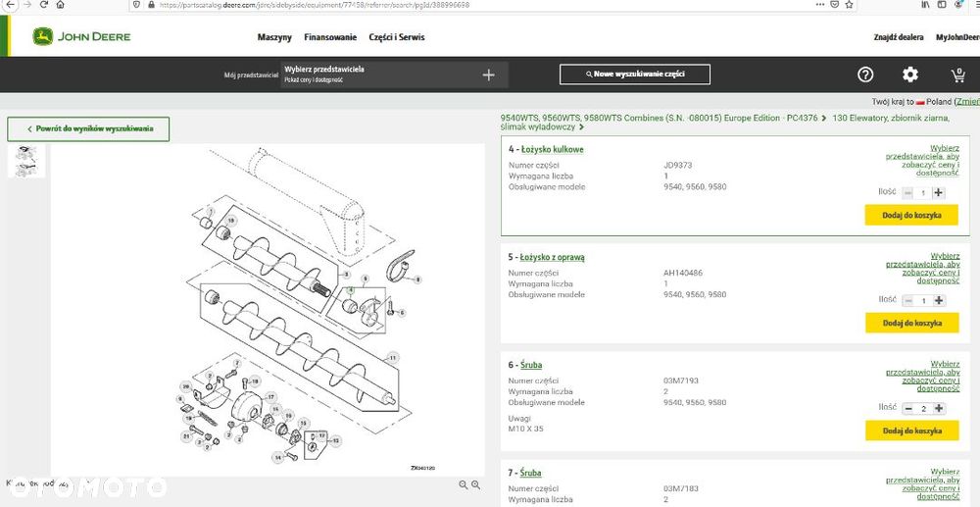Bookmark this page with the star icon

click(x=849, y=4)
